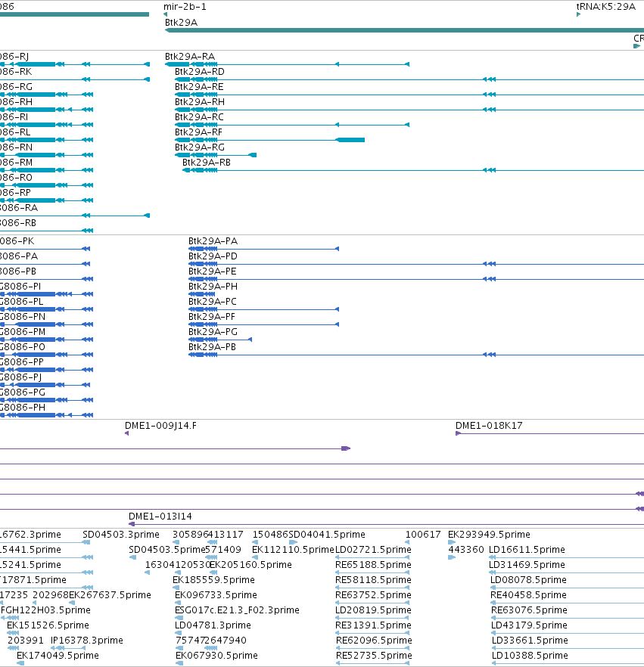Open protein Btk29A-PD
This screenshot has width=644, height=667.
pyautogui.click(x=416, y=264)
